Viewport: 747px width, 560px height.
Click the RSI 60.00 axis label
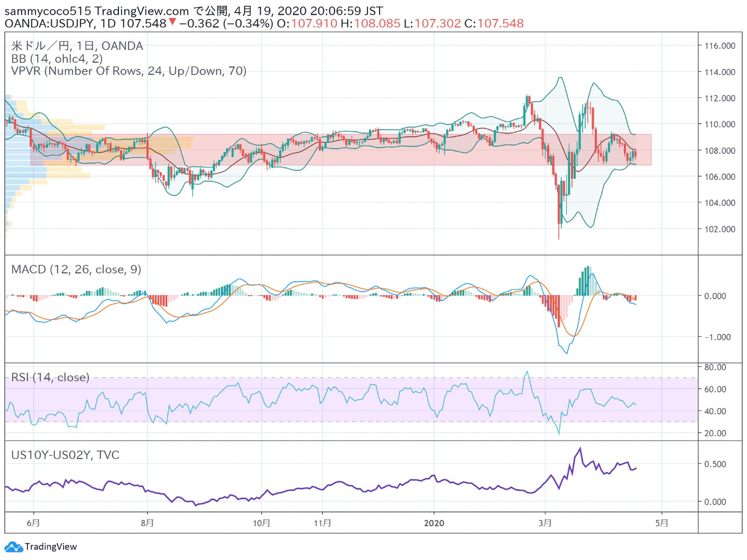tap(715, 389)
